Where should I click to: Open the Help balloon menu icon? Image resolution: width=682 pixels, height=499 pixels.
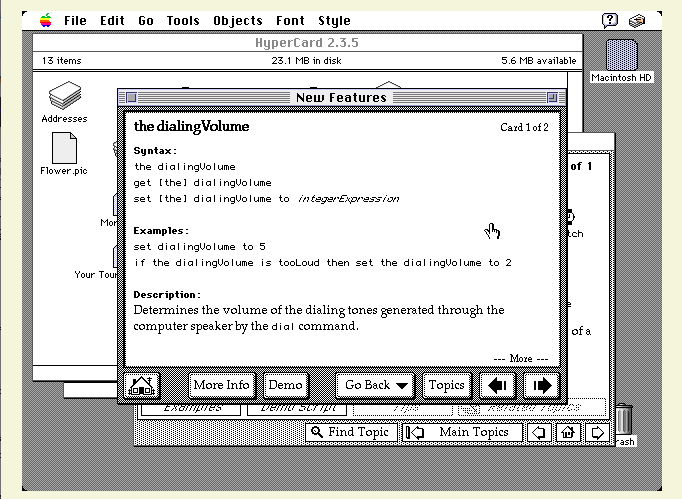click(610, 20)
